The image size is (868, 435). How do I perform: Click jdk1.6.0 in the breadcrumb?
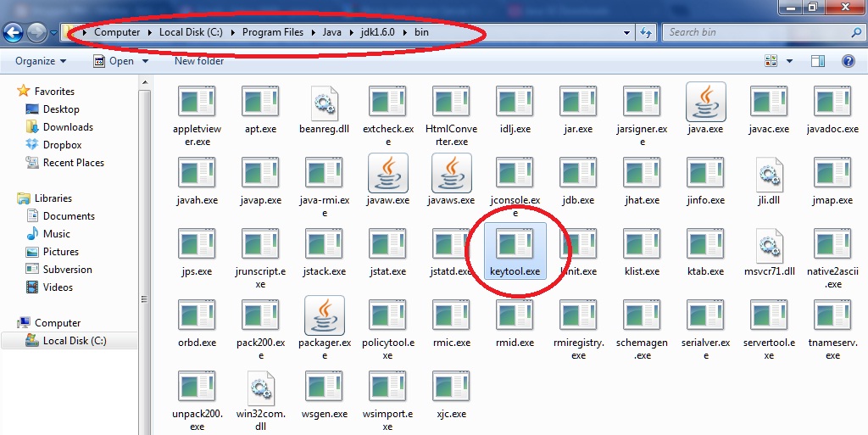pos(377,32)
